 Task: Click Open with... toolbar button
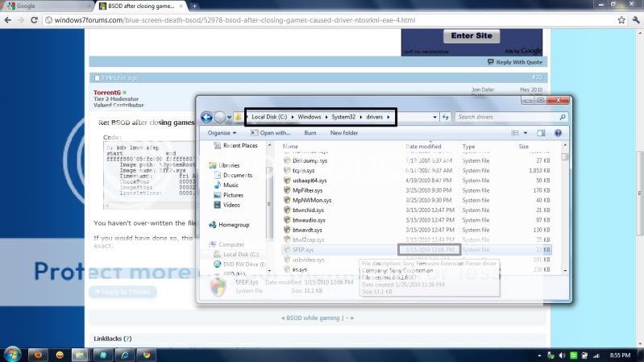pyautogui.click(x=270, y=133)
